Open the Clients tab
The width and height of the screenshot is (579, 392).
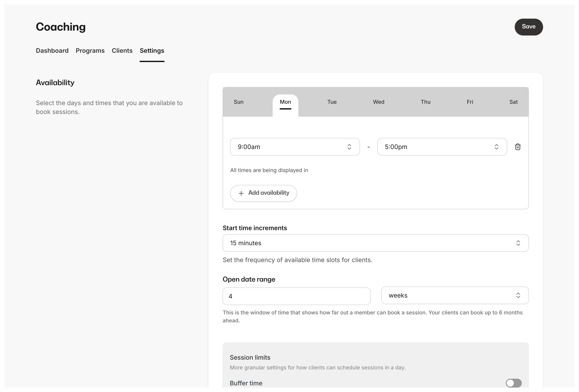click(x=122, y=51)
